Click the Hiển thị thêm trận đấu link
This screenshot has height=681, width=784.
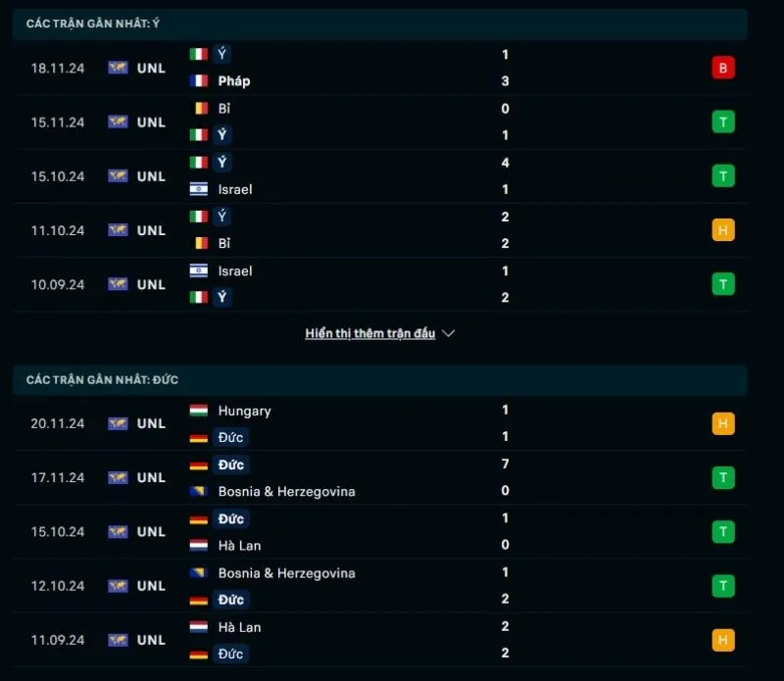[x=370, y=332]
